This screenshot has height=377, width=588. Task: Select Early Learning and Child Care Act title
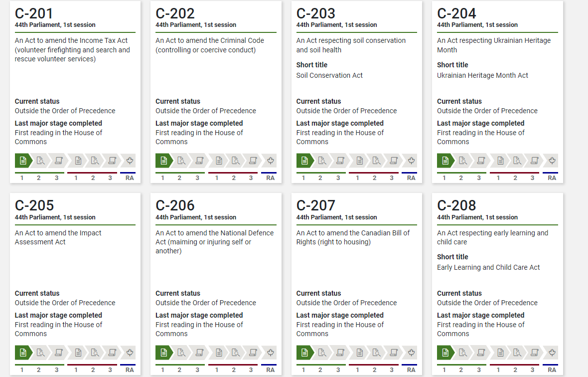pos(488,267)
